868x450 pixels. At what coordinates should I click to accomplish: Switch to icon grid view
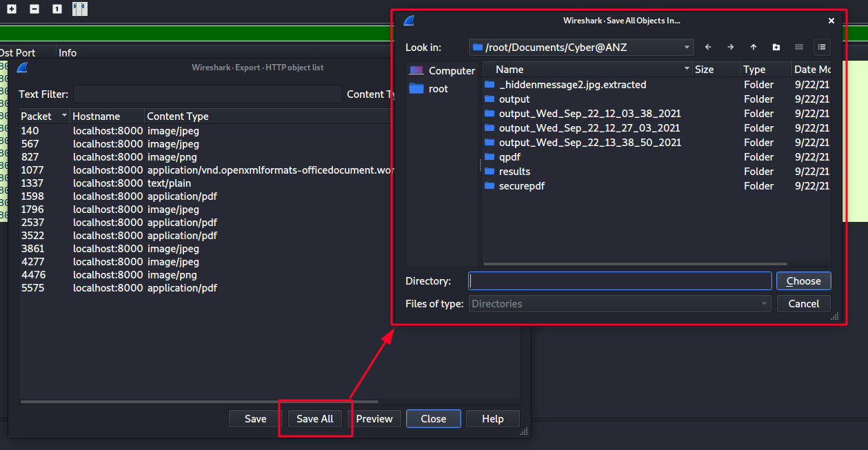(799, 47)
